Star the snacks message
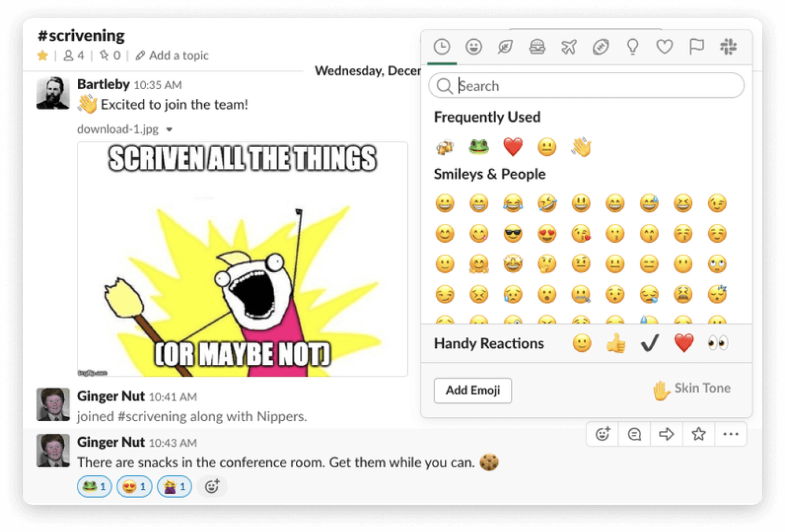This screenshot has height=532, width=785. (x=699, y=434)
